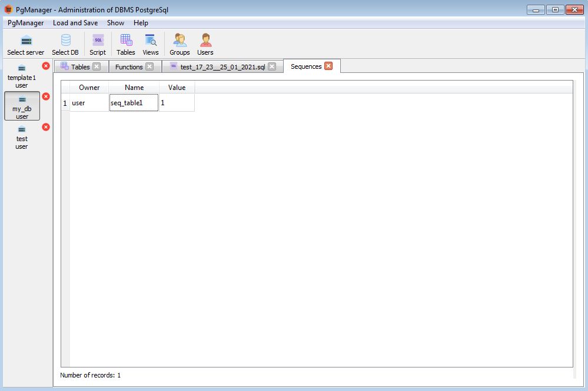This screenshot has height=391, width=588.
Task: Close the Sequences tab
Action: pos(328,66)
